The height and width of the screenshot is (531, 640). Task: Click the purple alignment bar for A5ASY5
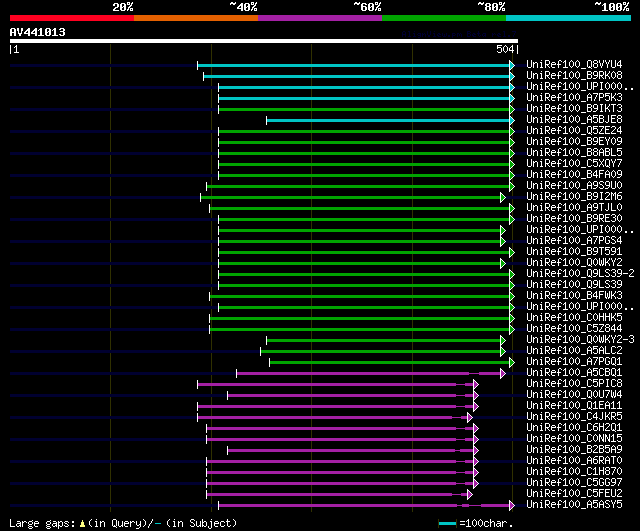[x=364, y=506]
